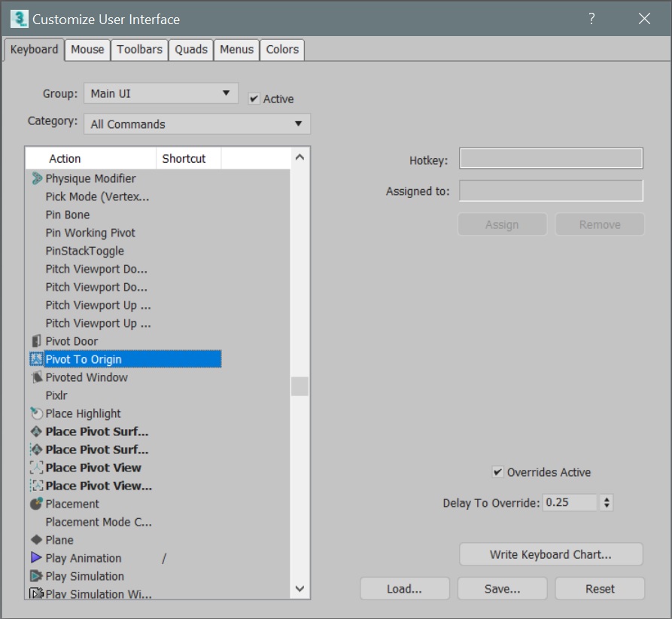
Task: Switch to the Mouse tab
Action: tap(87, 49)
